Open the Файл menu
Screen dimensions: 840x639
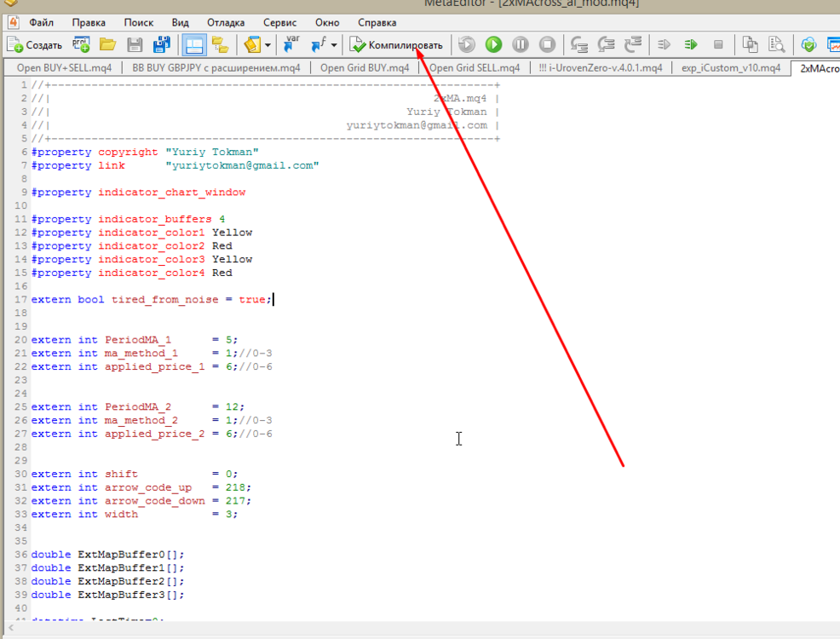pos(41,22)
